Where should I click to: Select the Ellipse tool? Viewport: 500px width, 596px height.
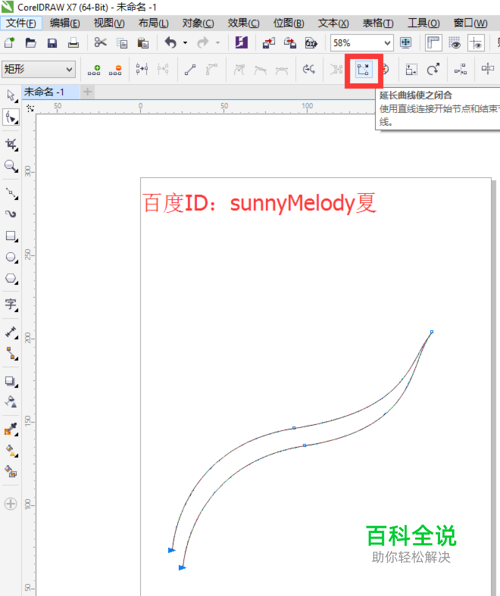tap(11, 258)
